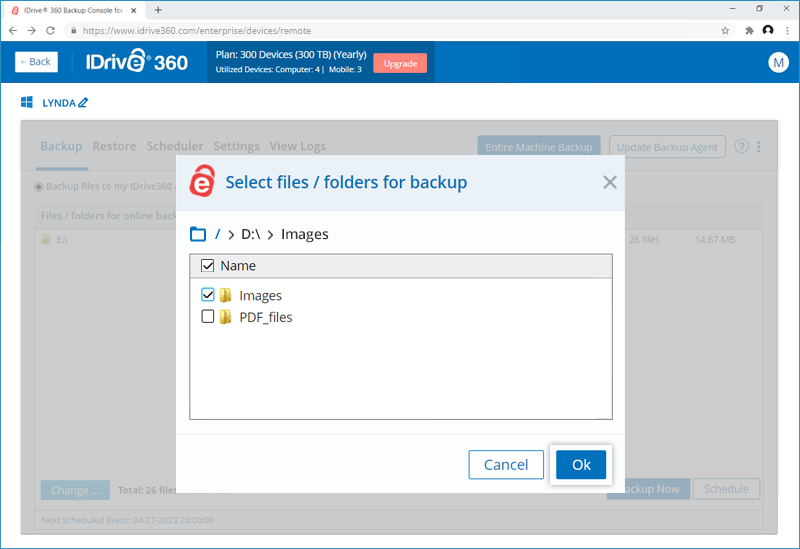Switch to the Settings tab
The width and height of the screenshot is (800, 549).
pyautogui.click(x=236, y=146)
